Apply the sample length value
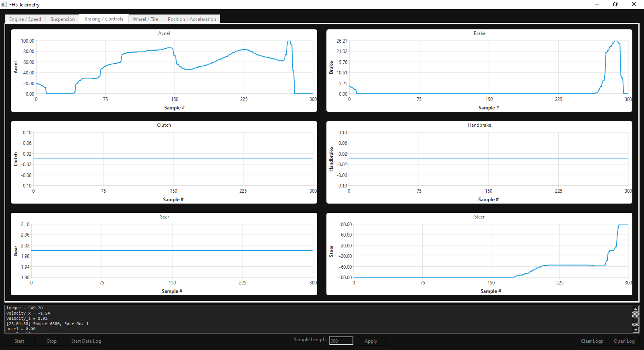 (x=371, y=341)
